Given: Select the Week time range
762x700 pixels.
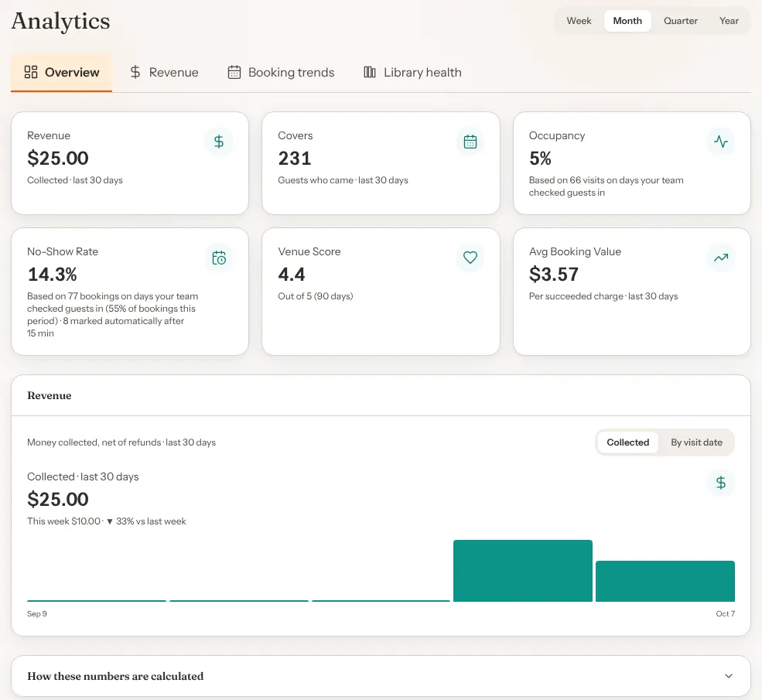Looking at the screenshot, I should click(579, 21).
